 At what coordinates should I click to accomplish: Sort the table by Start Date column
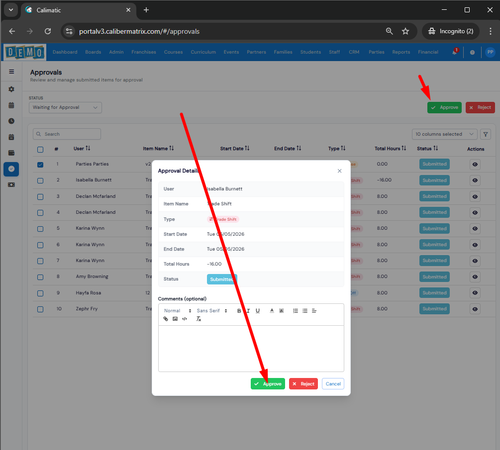pyautogui.click(x=235, y=148)
